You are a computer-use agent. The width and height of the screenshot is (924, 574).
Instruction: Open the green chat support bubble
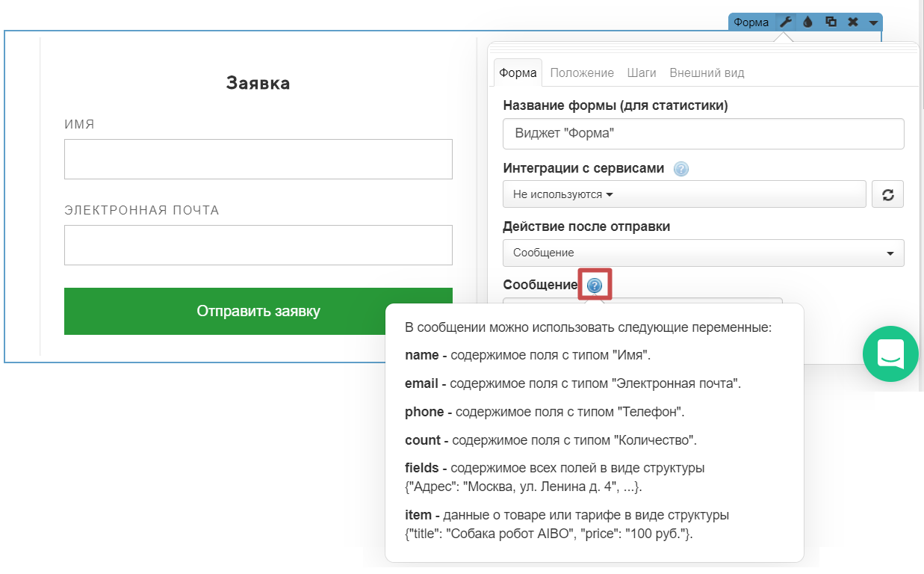pos(890,354)
